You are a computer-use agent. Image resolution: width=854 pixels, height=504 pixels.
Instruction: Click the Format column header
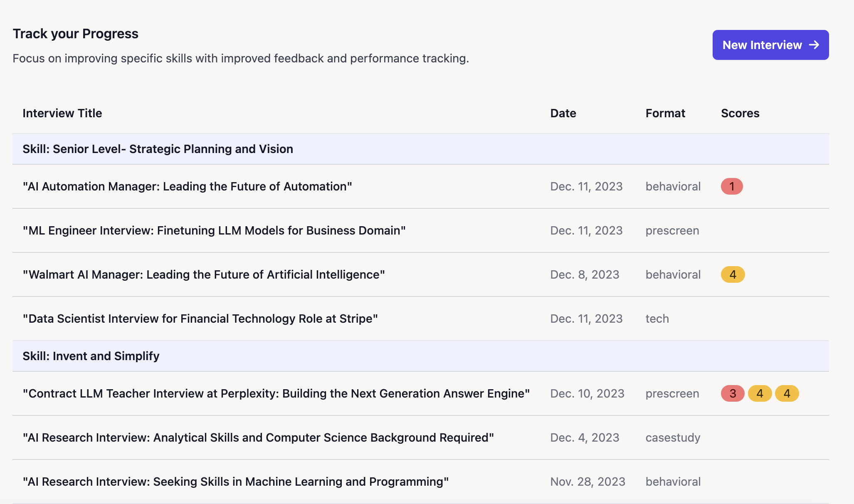[665, 113]
